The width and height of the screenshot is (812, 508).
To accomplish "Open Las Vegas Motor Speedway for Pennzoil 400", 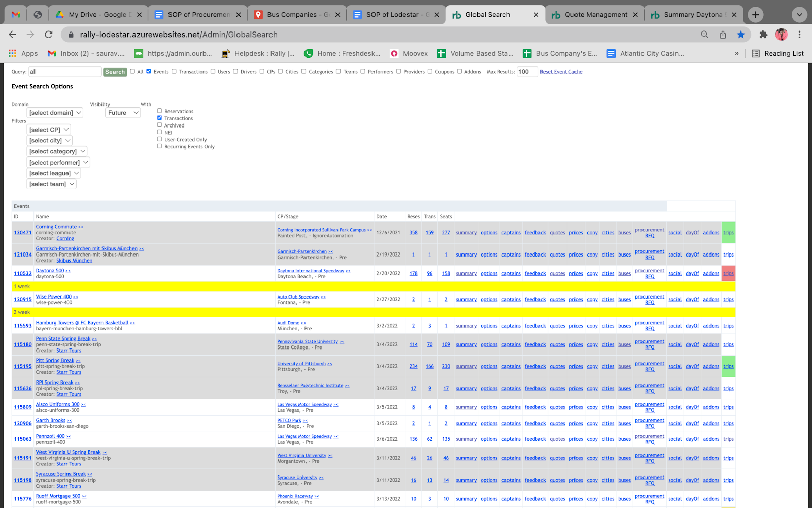I will tap(304, 436).
